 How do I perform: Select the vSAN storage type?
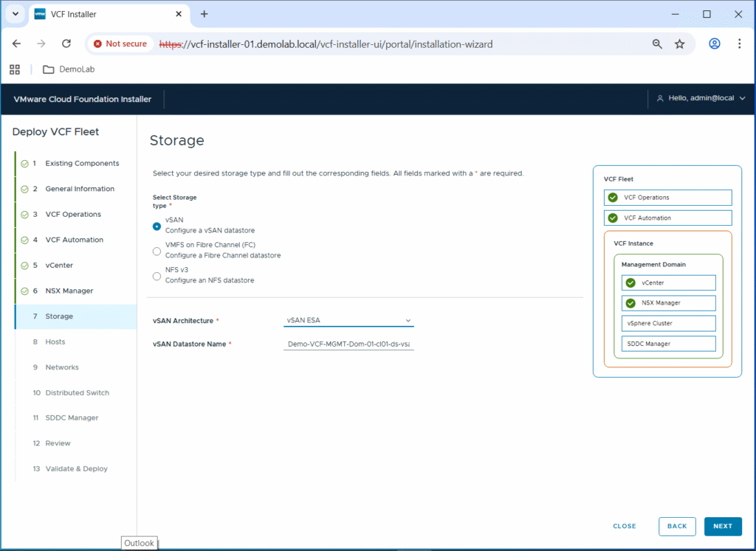click(x=157, y=226)
